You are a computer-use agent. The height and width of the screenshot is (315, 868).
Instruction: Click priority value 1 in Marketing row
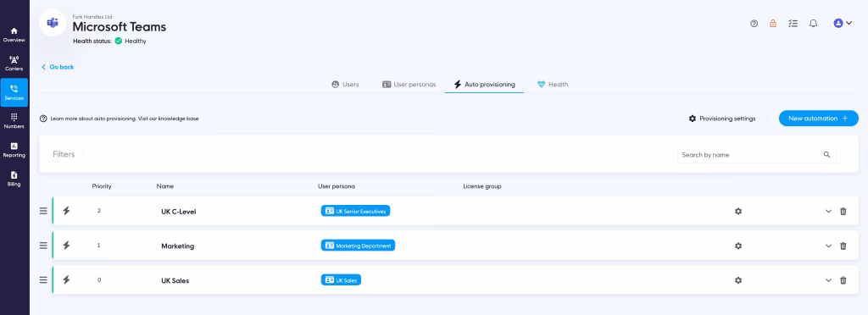click(99, 245)
